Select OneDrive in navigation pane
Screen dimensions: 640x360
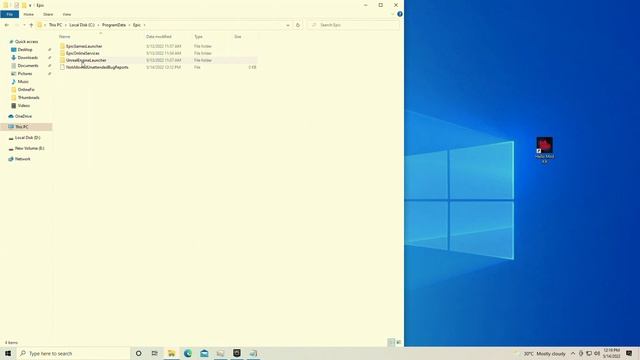tap(23, 116)
